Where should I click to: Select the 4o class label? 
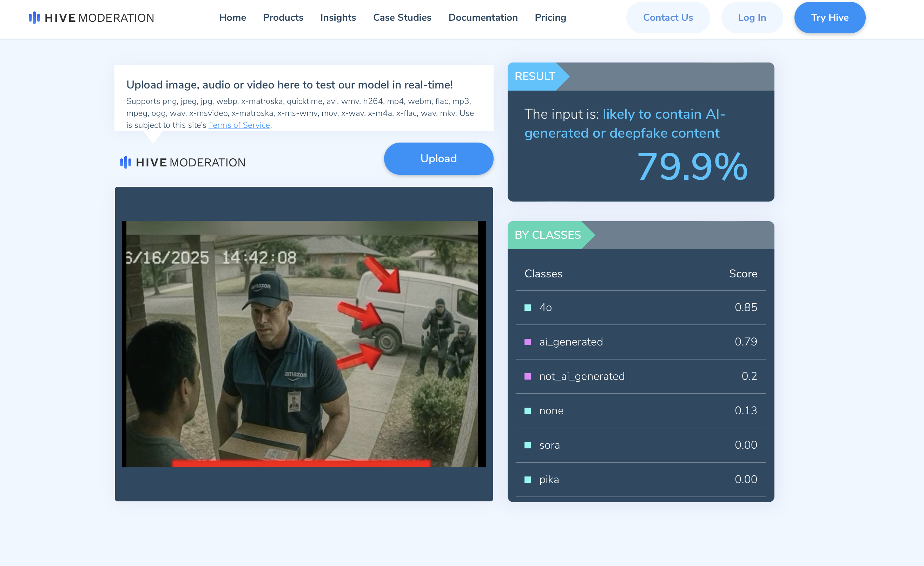pos(545,308)
